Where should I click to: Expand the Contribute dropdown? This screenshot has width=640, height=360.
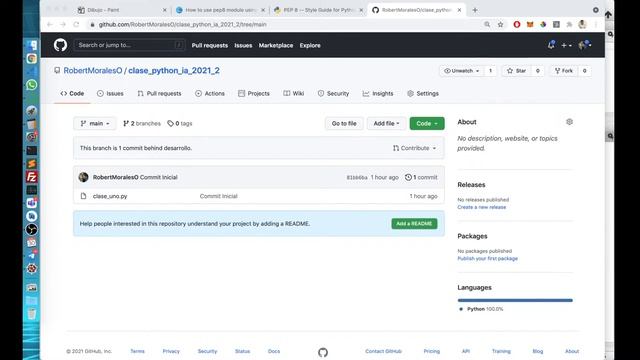click(x=414, y=148)
